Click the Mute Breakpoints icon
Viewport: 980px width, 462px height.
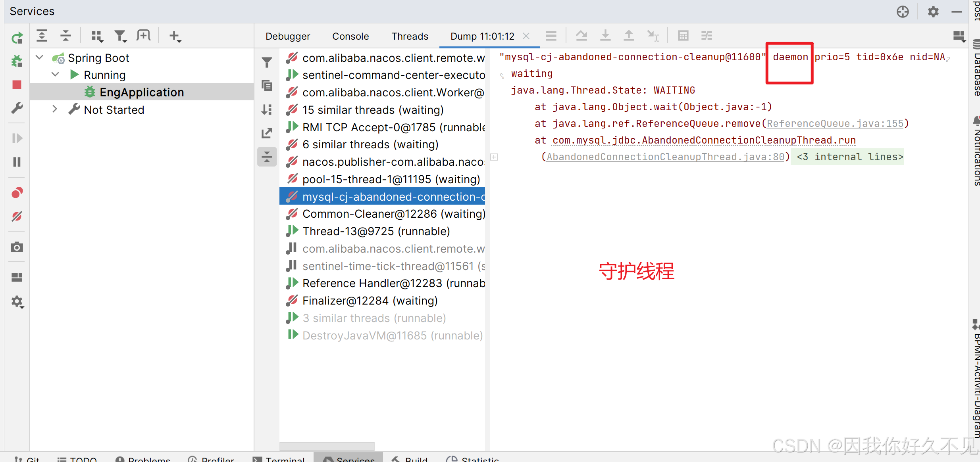point(17,217)
